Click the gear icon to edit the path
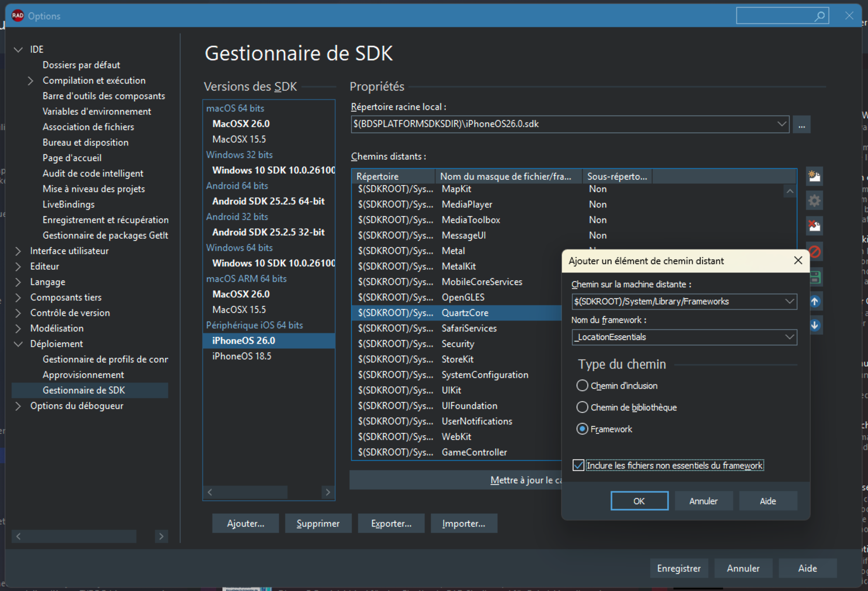This screenshot has width=868, height=591. pyautogui.click(x=814, y=201)
